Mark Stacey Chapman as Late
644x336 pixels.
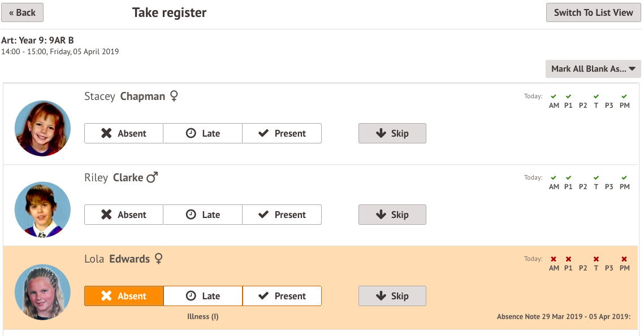202,133
